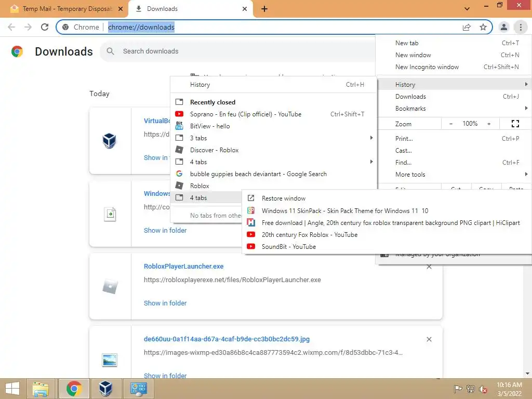This screenshot has width=532, height=399.
Task: Open Windows Start button
Action: 12,389
